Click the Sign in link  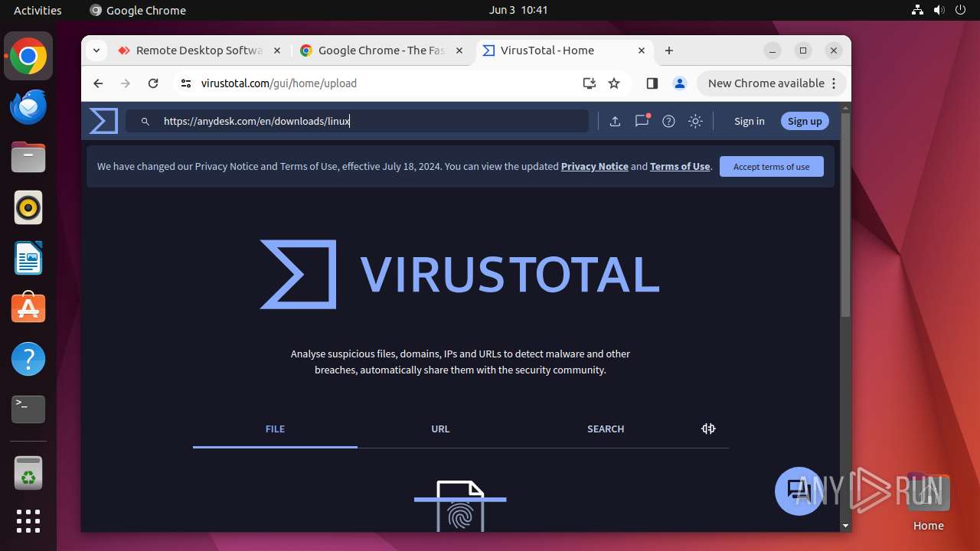point(749,121)
